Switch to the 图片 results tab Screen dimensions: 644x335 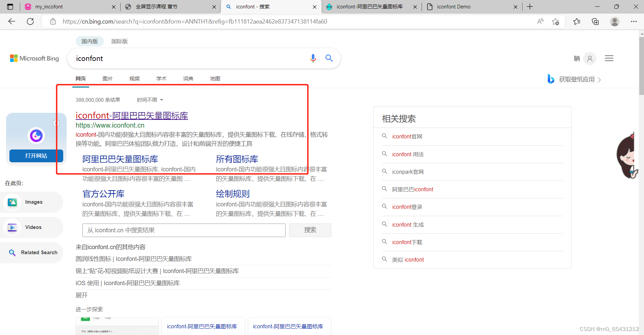108,78
